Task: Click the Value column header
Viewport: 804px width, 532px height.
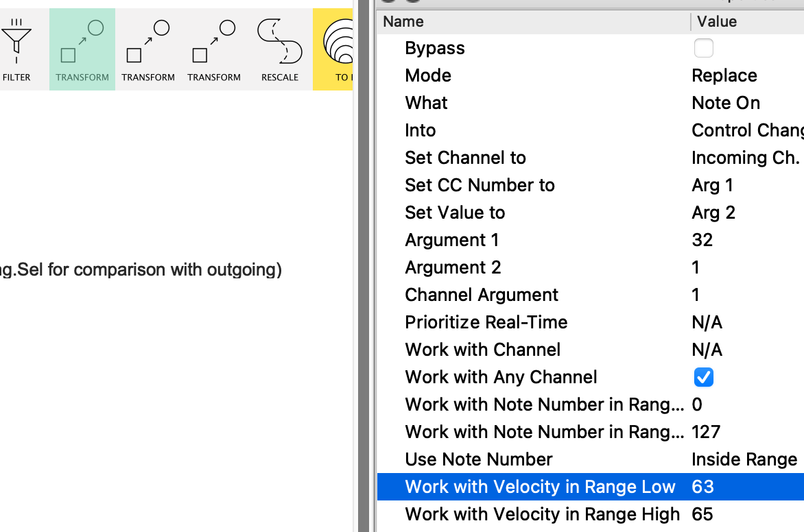Action: 717,21
